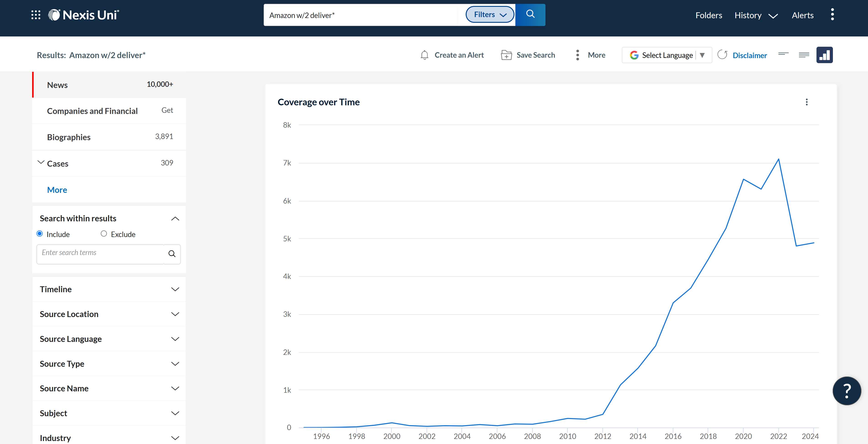Click the reset translation refresh icon
868x444 pixels.
[x=722, y=54]
